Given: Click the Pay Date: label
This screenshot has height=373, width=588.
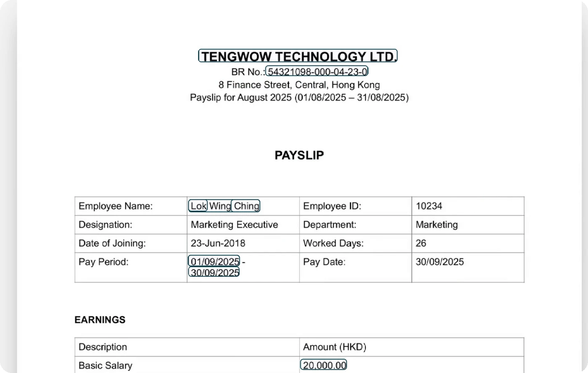Looking at the screenshot, I should [x=324, y=262].
